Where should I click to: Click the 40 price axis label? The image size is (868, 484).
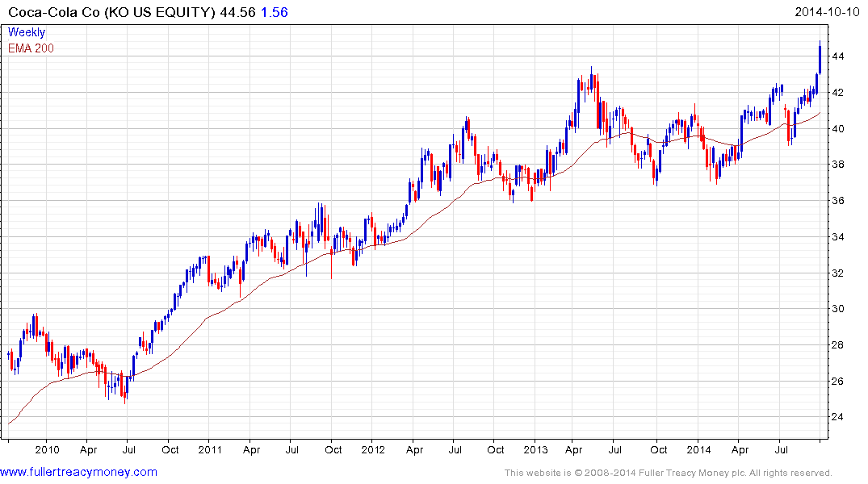click(x=837, y=129)
